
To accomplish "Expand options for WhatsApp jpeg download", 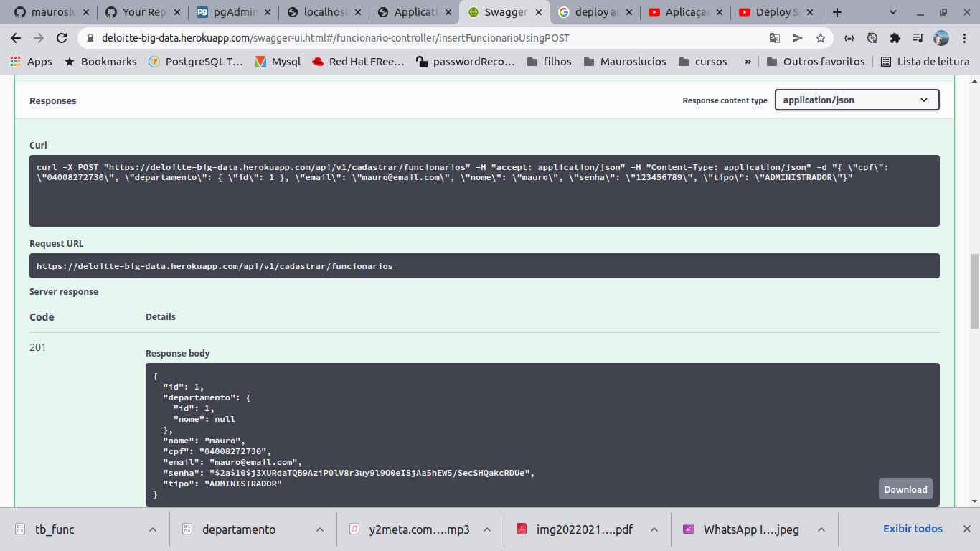I will tap(821, 529).
